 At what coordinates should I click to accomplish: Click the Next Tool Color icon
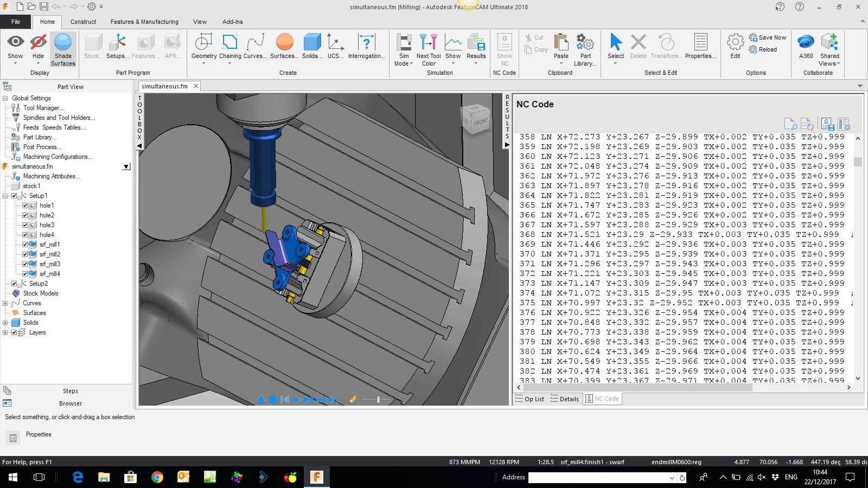[x=429, y=49]
